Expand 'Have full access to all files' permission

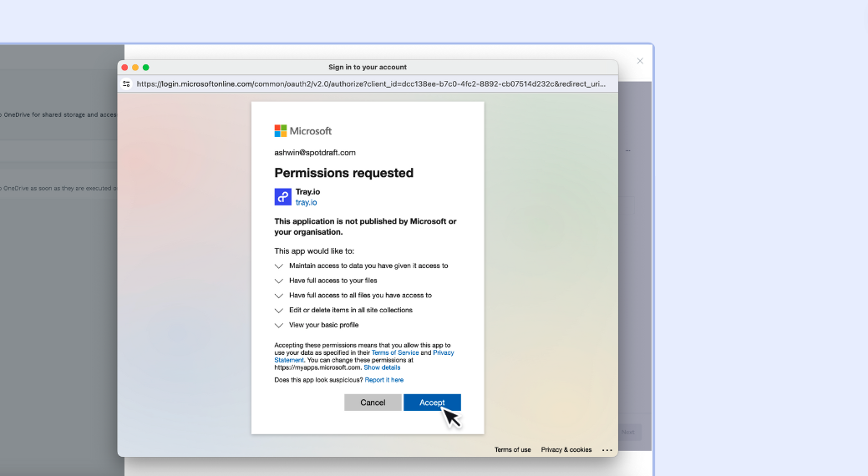coord(279,296)
